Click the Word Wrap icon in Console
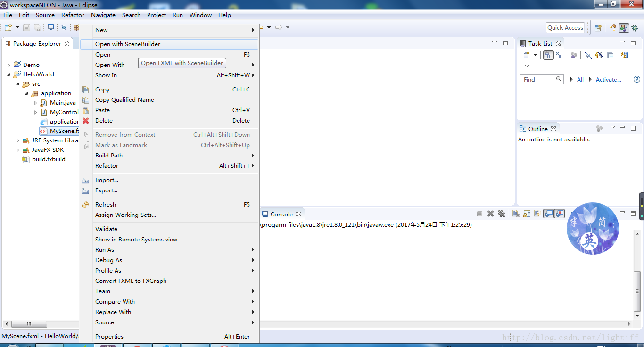Screen dimensions: 644x347 [x=537, y=214]
